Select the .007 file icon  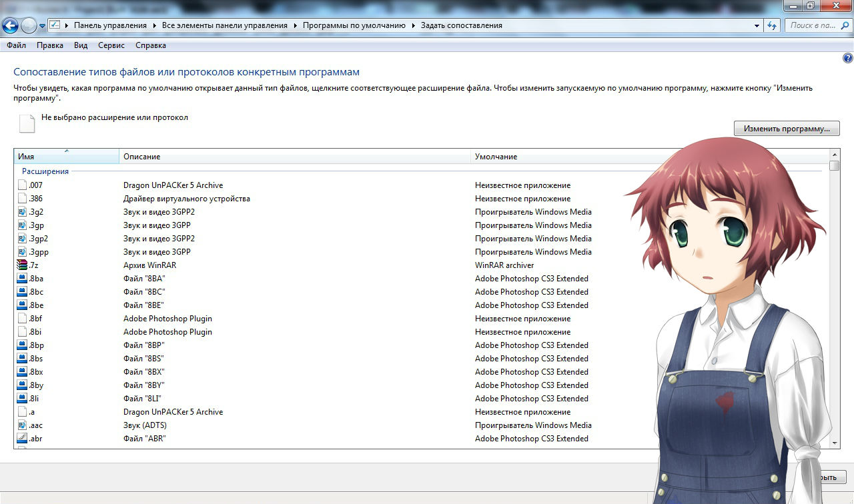pos(22,185)
